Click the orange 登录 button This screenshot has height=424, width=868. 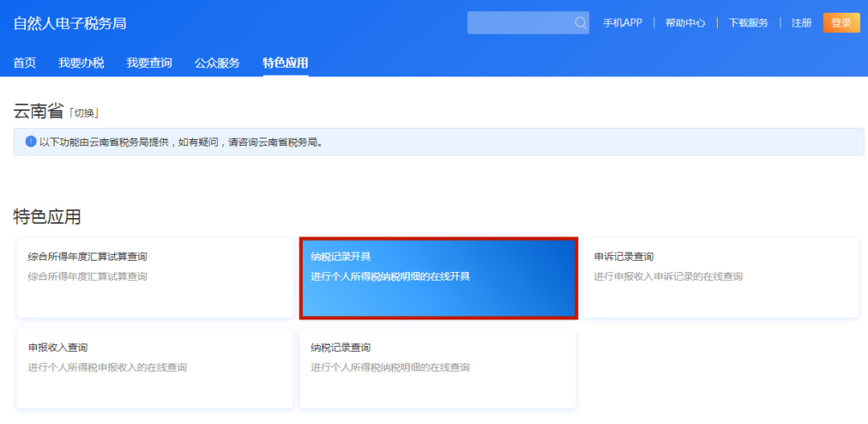point(841,23)
